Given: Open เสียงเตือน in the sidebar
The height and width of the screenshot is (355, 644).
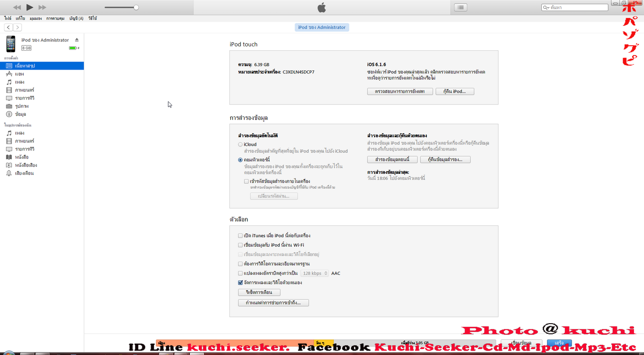Looking at the screenshot, I should click(42, 173).
